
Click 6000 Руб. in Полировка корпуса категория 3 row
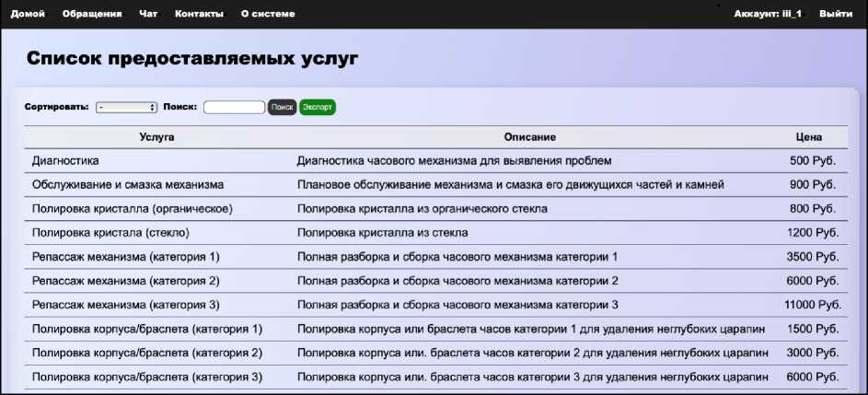813,378
